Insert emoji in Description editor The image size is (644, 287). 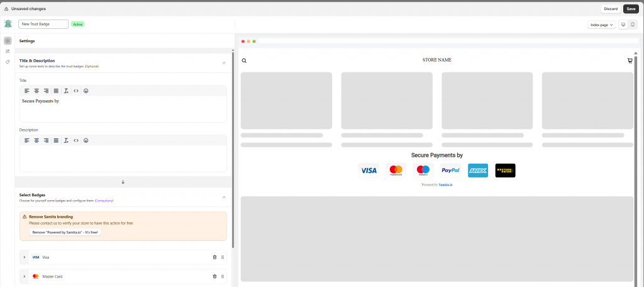86,140
